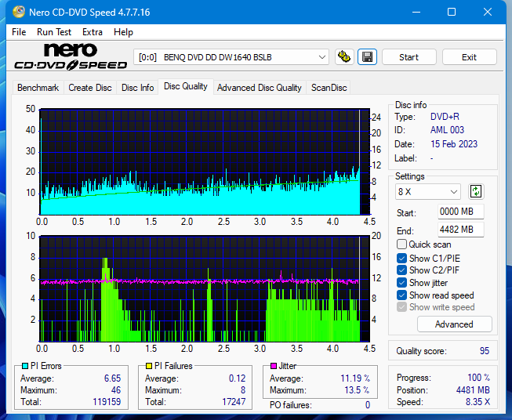512x420 pixels.
Task: Click the Quality score value 95
Action: pos(485,351)
